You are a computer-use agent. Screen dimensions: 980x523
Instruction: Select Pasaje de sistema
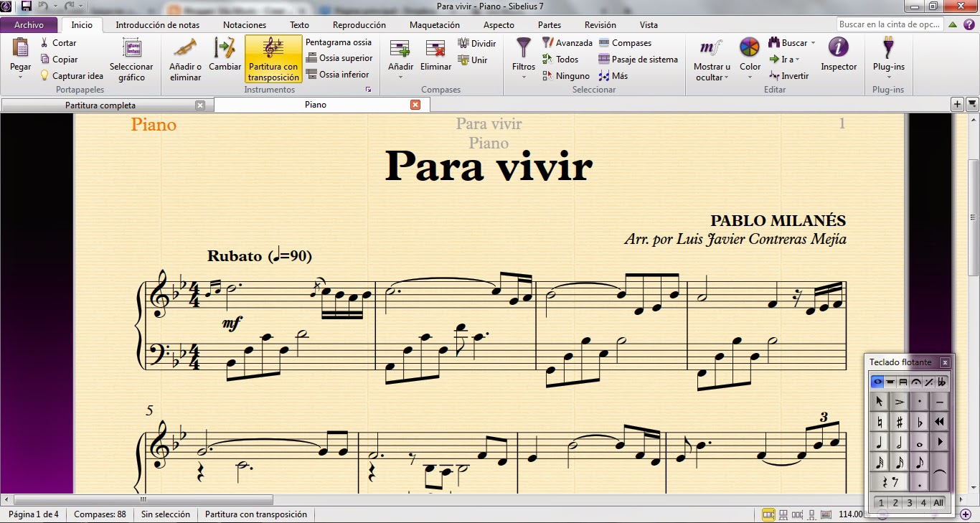(638, 60)
